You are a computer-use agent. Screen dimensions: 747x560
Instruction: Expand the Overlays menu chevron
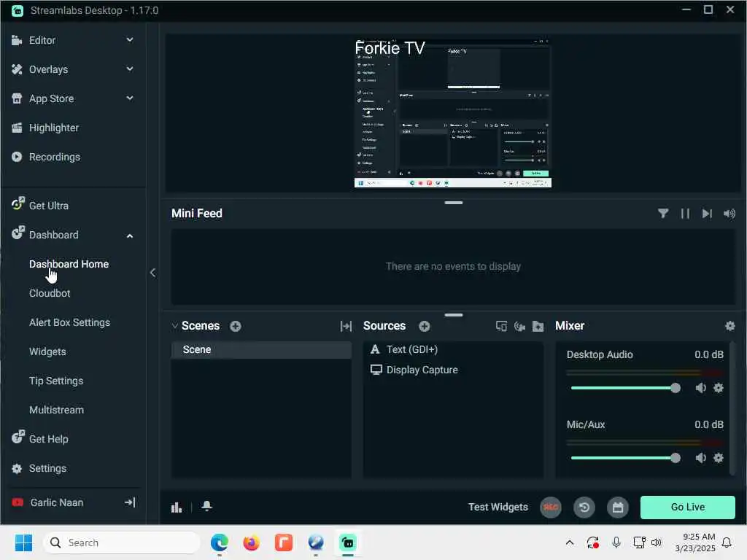pos(130,69)
